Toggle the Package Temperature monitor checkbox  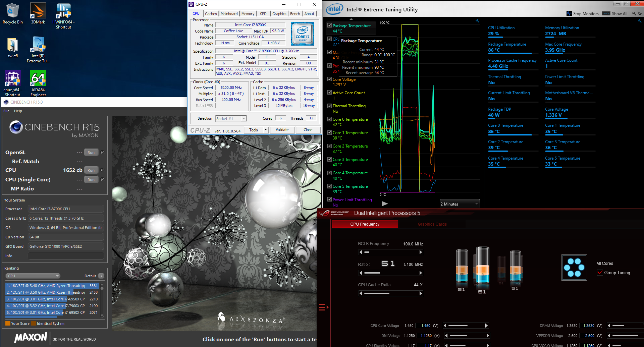(329, 25)
